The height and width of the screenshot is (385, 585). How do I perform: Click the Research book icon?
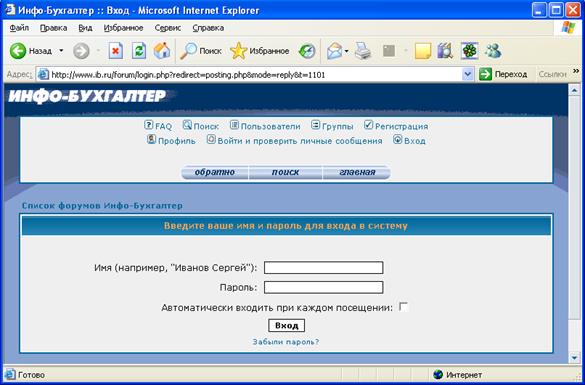click(x=445, y=51)
